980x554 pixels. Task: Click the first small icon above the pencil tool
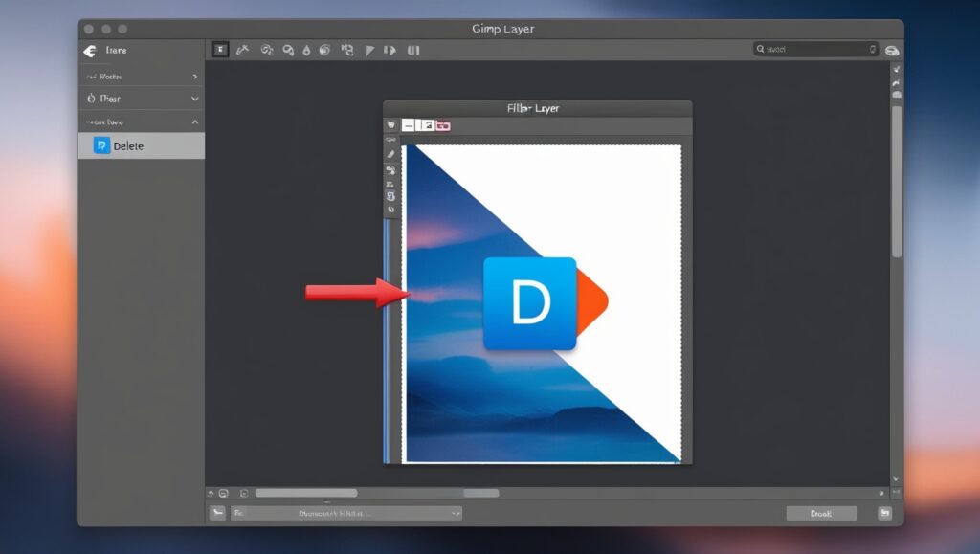pos(390,140)
